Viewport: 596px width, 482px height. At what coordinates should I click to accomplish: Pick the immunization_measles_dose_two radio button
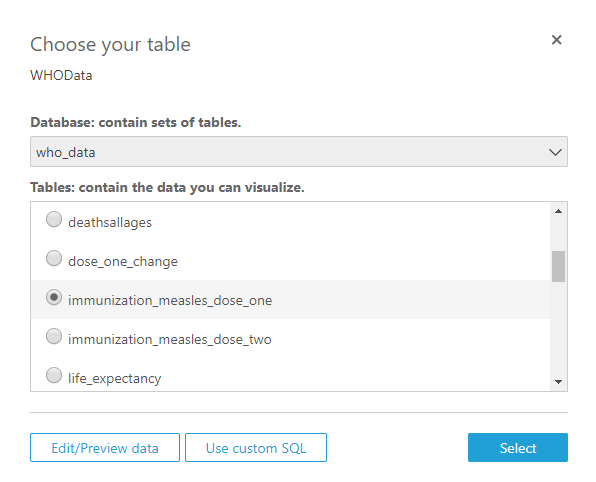(x=54, y=336)
